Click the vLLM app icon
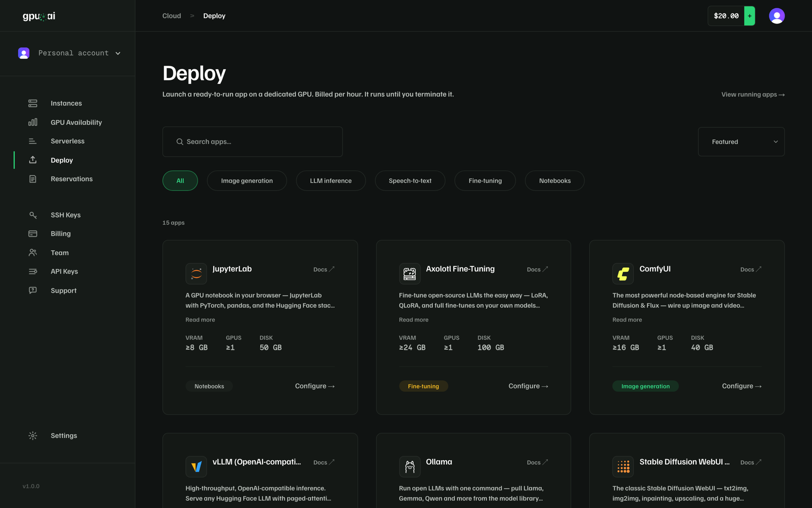Viewport: 812px width, 508px height. 196,466
